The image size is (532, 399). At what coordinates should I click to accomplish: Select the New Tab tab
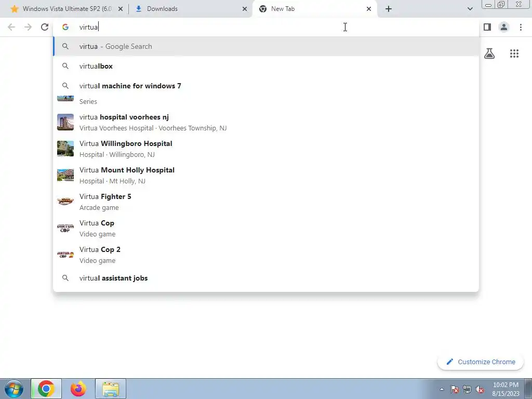coord(314,9)
